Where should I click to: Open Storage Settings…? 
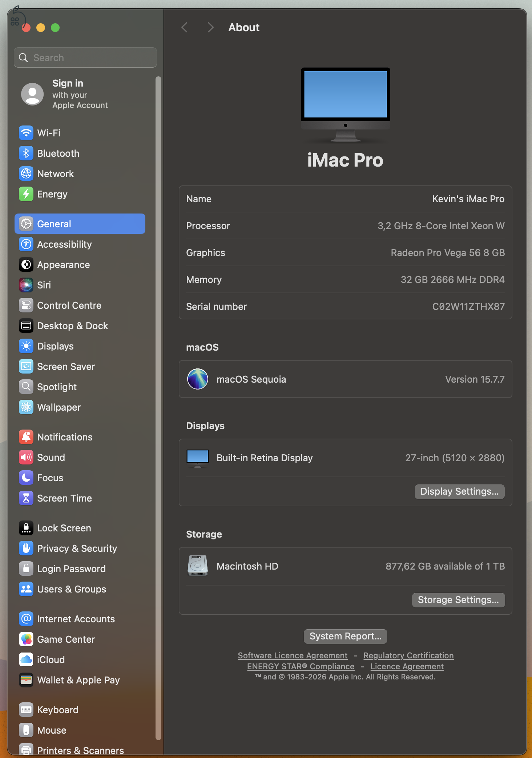[458, 600]
